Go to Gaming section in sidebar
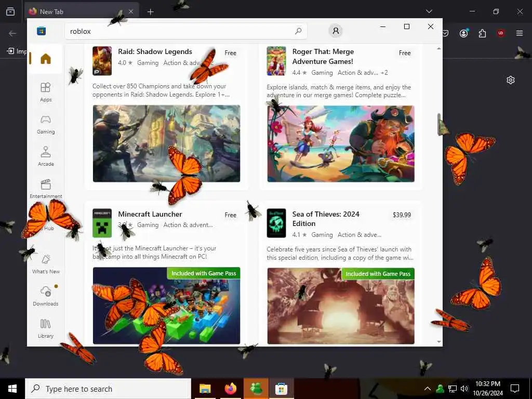Image resolution: width=532 pixels, height=399 pixels. tap(46, 125)
